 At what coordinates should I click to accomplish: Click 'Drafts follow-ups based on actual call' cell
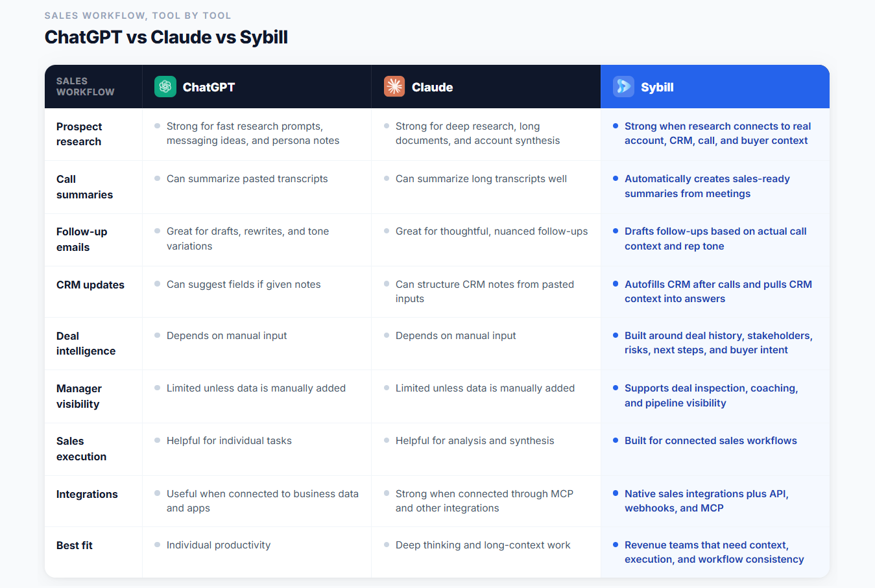(715, 239)
